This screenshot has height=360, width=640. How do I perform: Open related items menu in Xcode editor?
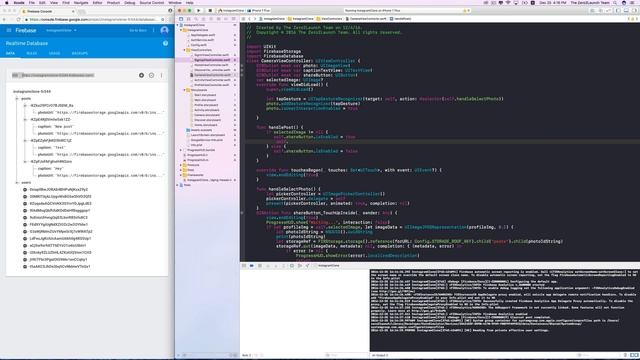(244, 19)
